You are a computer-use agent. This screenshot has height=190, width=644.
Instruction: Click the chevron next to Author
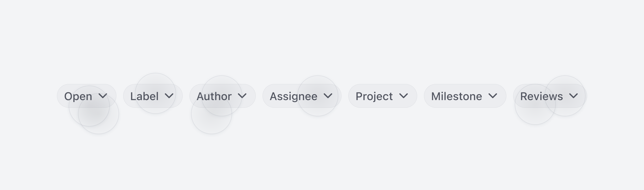tap(242, 96)
